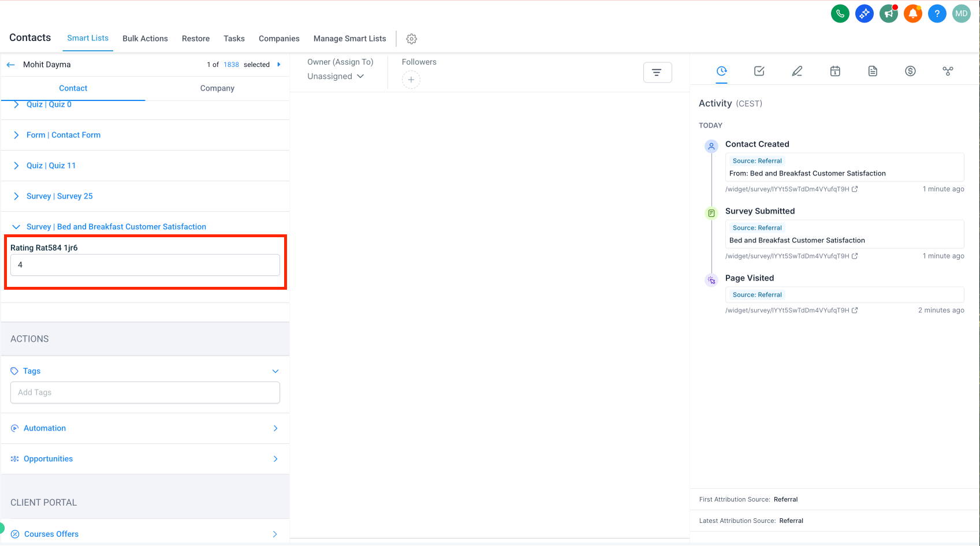Switch to the Smart Lists tab
This screenshot has width=980, height=546.
(88, 38)
